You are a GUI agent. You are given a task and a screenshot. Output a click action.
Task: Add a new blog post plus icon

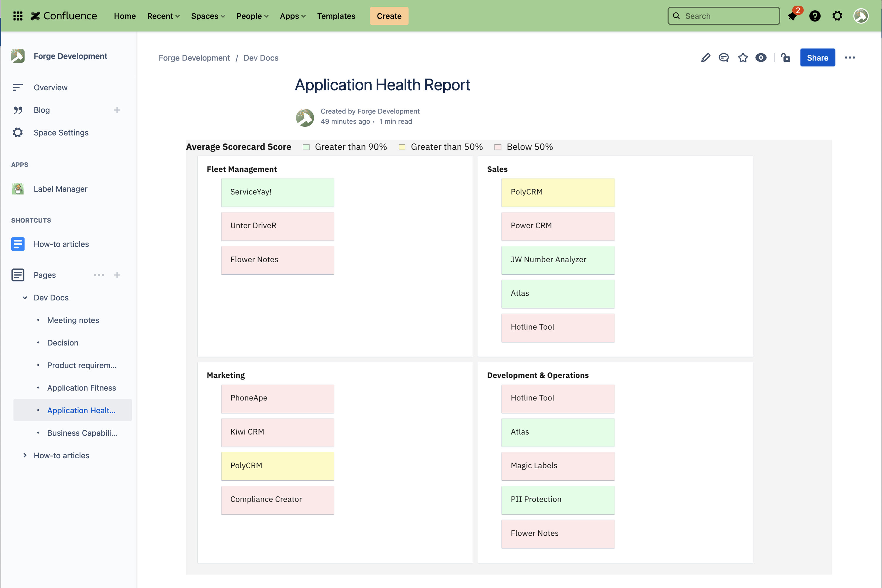click(117, 110)
